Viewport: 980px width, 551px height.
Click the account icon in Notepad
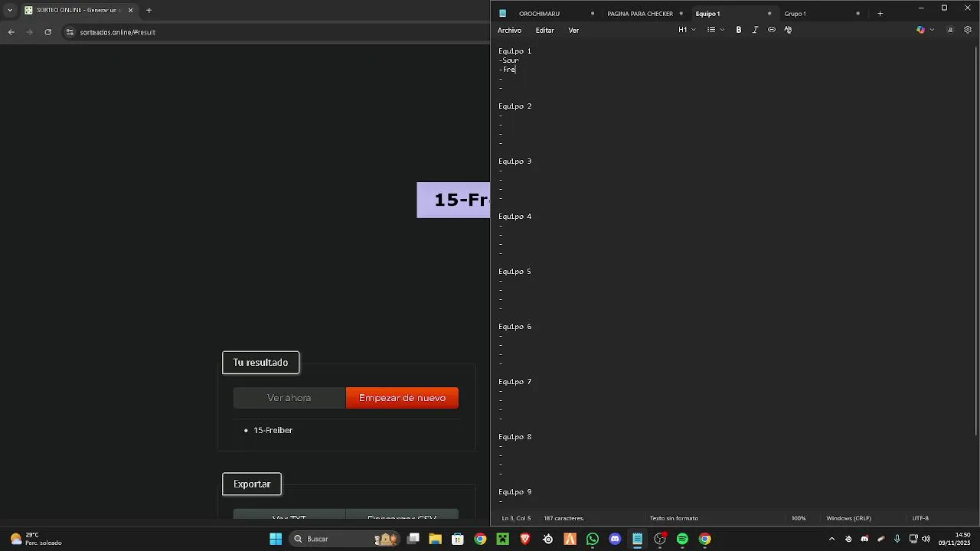pos(950,30)
